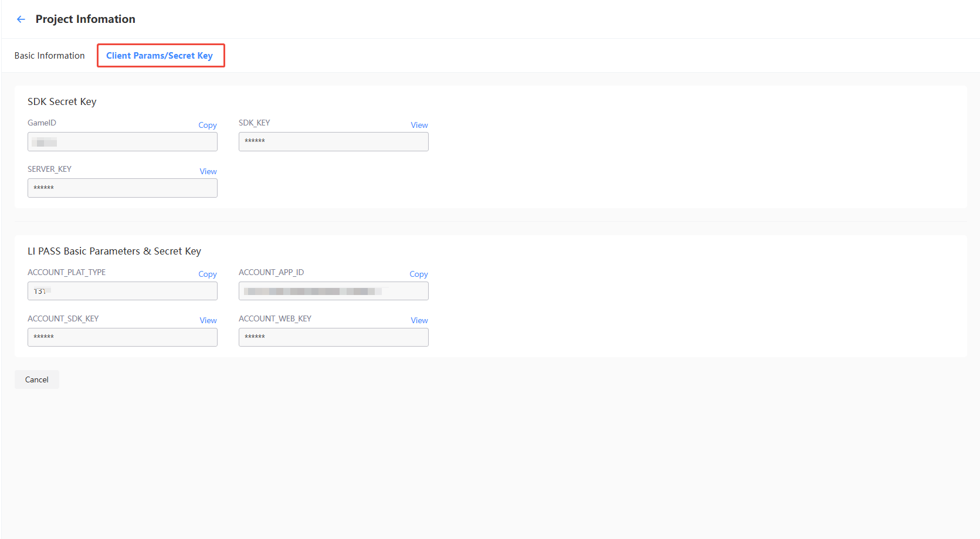
Task: Select the ACCOUNT_WEB_KEY input box
Action: pyautogui.click(x=333, y=337)
